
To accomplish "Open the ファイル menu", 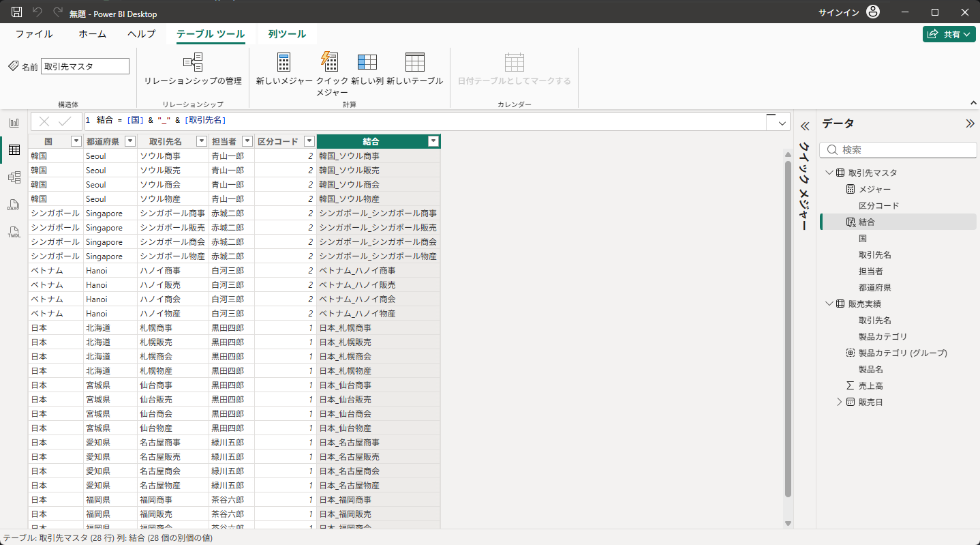I will click(34, 34).
